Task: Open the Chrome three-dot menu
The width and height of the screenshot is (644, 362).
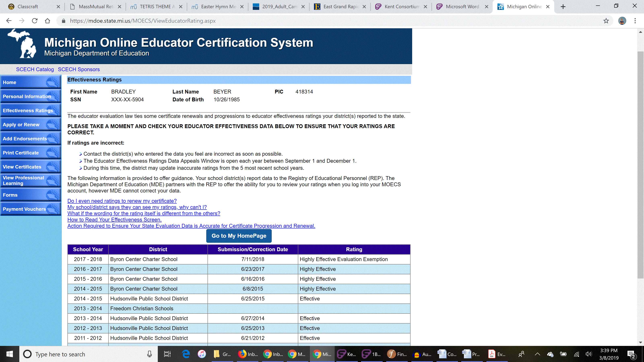Action: click(635, 21)
